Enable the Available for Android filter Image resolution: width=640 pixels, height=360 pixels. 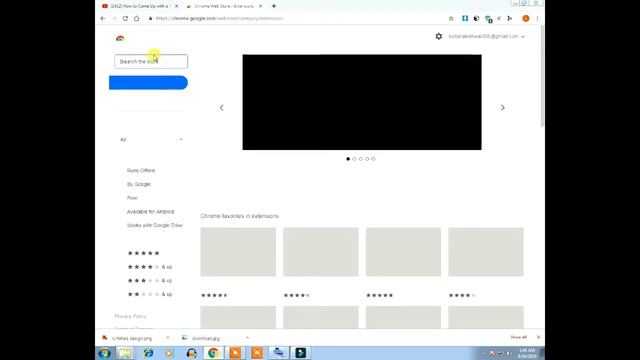150,211
